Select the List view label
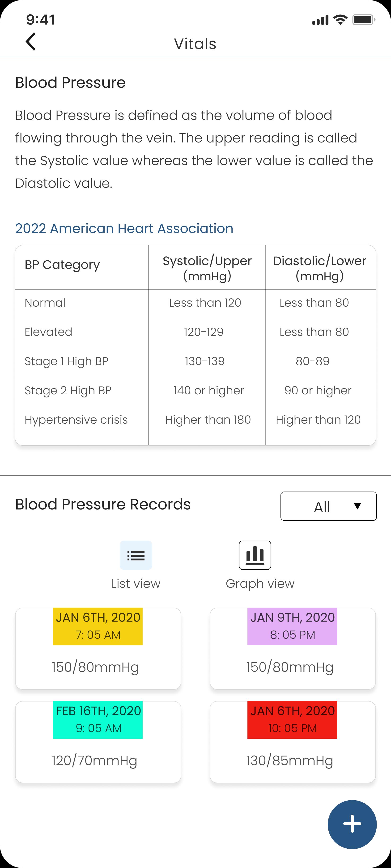Screen dimensions: 391x868 click(136, 584)
